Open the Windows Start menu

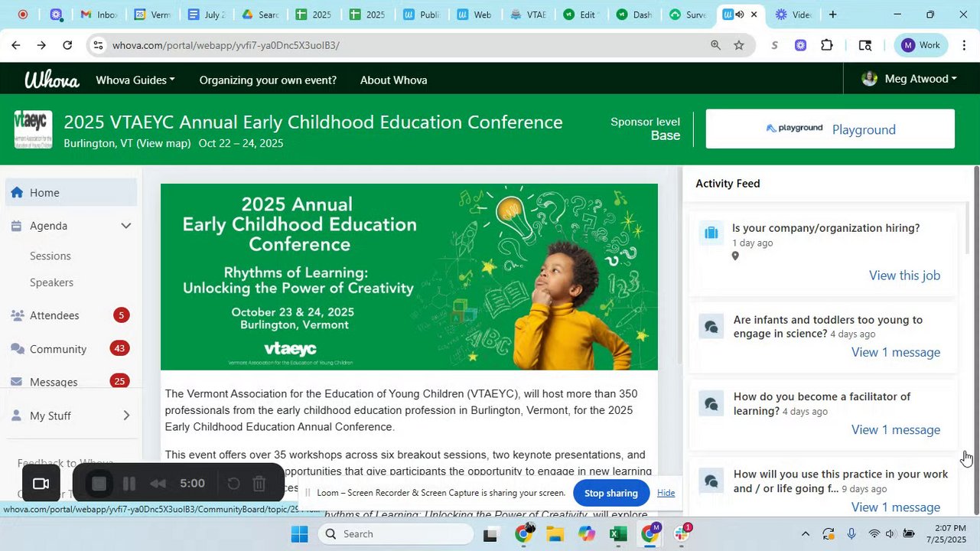[x=299, y=534]
